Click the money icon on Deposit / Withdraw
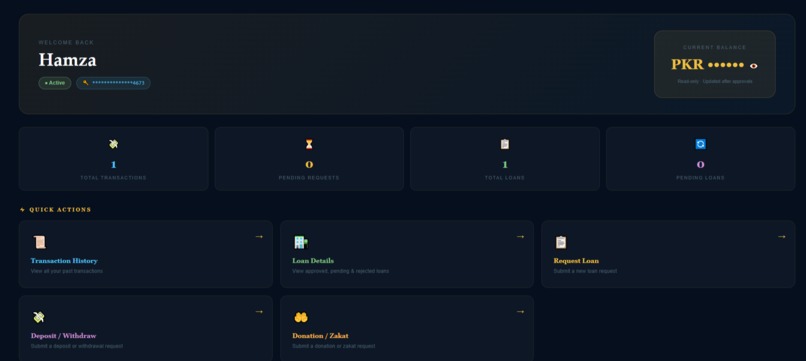 39,317
